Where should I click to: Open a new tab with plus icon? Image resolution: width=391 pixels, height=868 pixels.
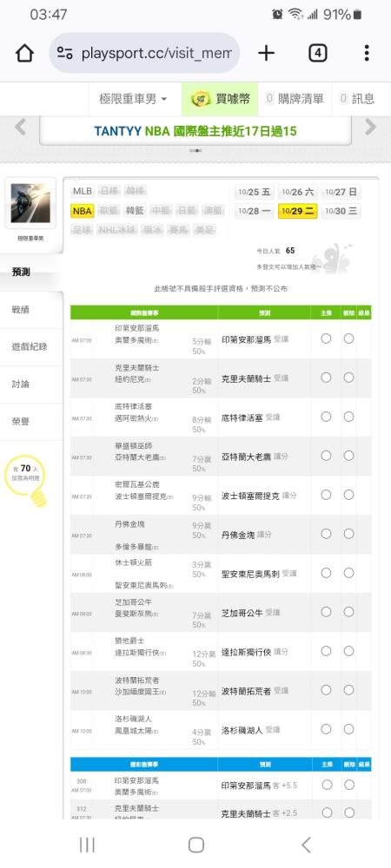(x=266, y=53)
